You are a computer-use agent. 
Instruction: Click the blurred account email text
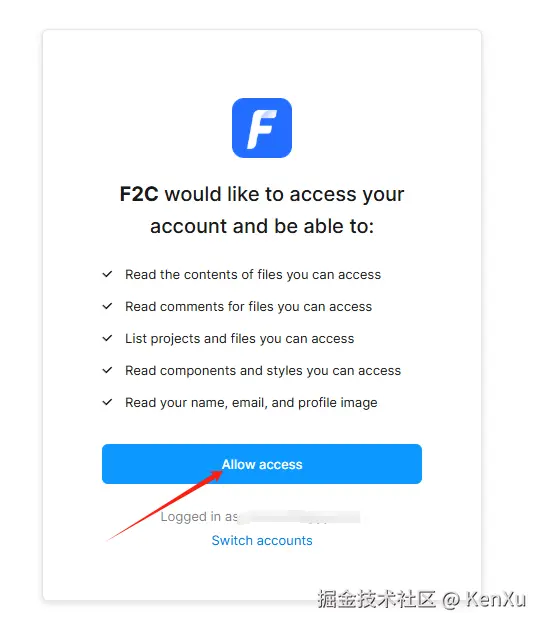[300, 517]
